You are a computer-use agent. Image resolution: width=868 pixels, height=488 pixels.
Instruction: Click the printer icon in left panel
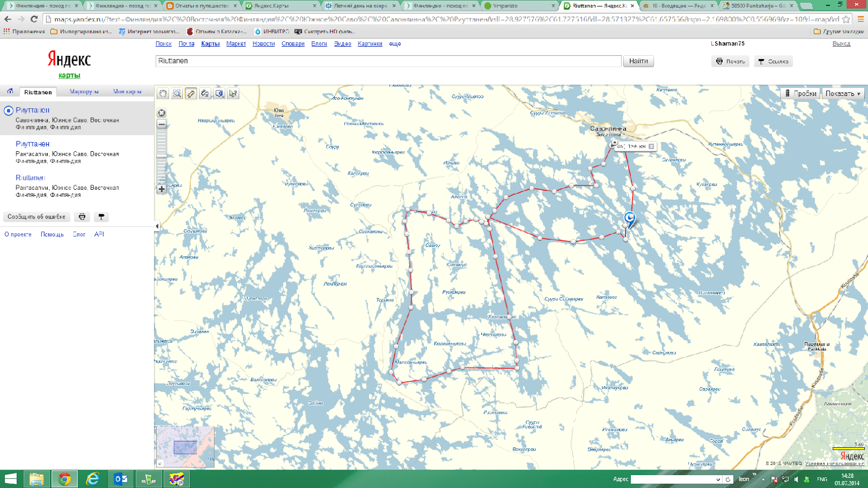82,217
